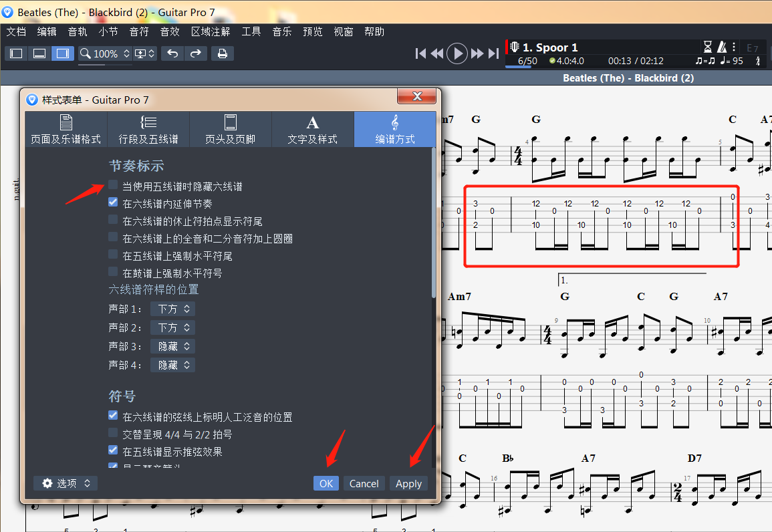Confirm settings with the OK button
This screenshot has height=532, width=772.
click(x=326, y=483)
